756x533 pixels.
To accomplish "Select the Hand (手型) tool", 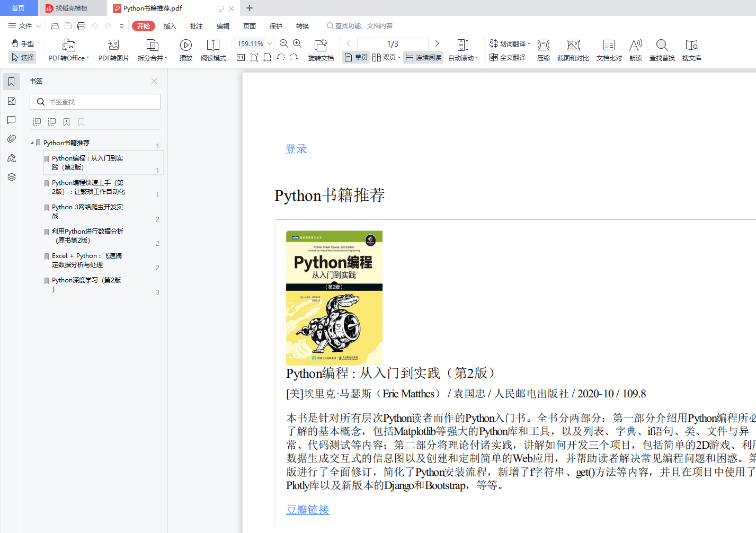I will point(23,43).
